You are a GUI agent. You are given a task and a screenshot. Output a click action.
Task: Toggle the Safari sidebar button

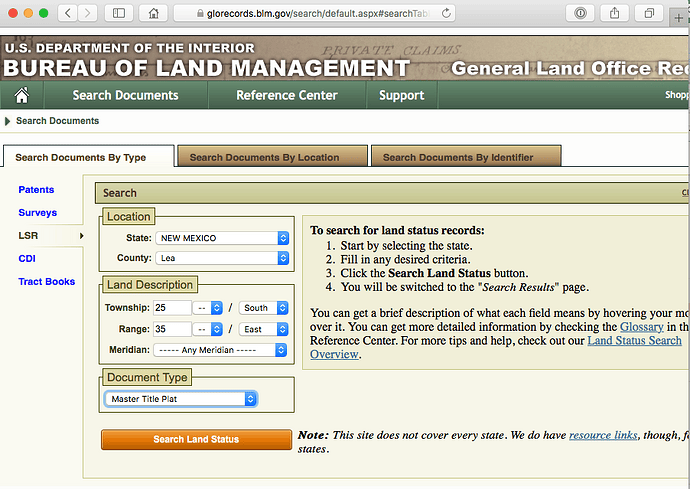[x=119, y=13]
